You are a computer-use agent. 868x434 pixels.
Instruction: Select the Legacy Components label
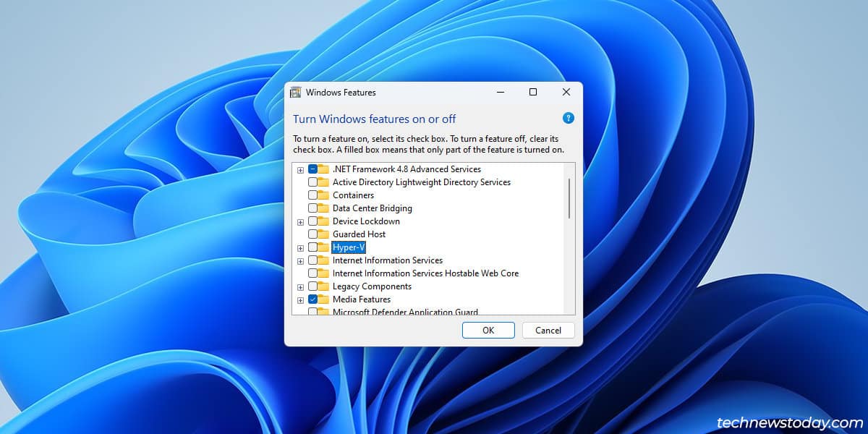click(x=372, y=286)
